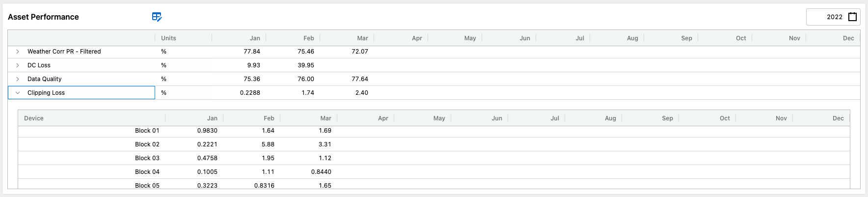Click the 77.84 Weather Corr PR value
868x197 pixels.
tap(251, 52)
